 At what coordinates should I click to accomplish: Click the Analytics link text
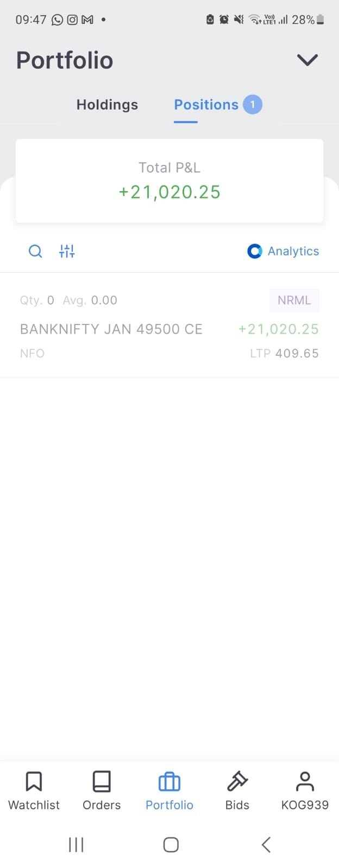point(293,251)
